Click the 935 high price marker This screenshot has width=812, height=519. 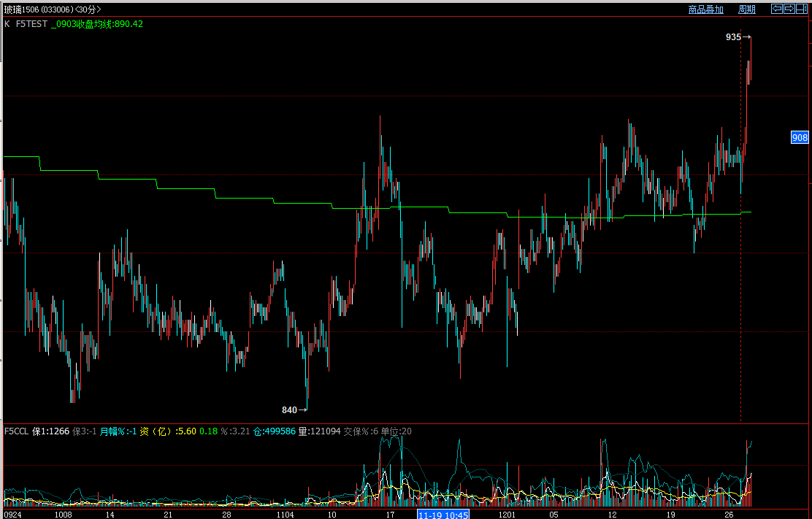pyautogui.click(x=733, y=36)
